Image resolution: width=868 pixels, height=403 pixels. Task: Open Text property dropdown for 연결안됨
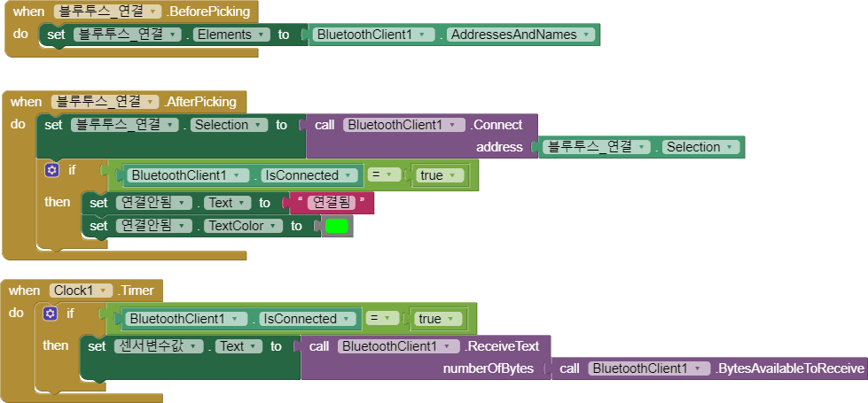click(228, 203)
